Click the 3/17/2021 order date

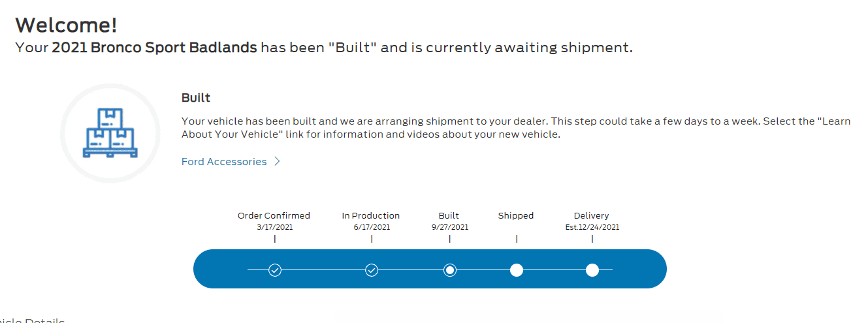pyautogui.click(x=274, y=227)
